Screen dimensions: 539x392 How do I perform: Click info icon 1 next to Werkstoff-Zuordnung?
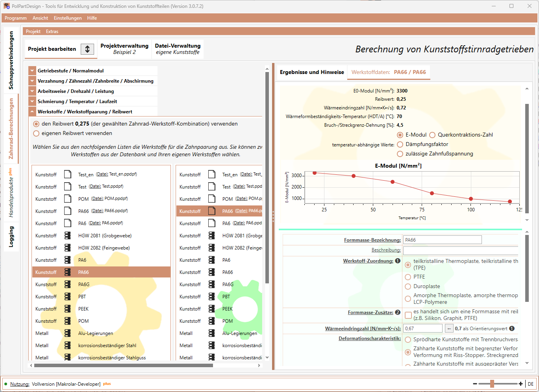[x=398, y=261]
